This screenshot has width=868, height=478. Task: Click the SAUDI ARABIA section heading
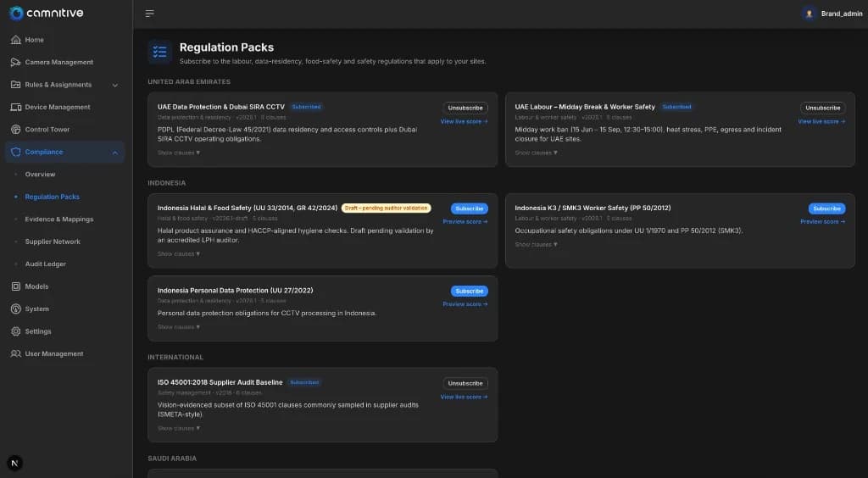point(172,459)
